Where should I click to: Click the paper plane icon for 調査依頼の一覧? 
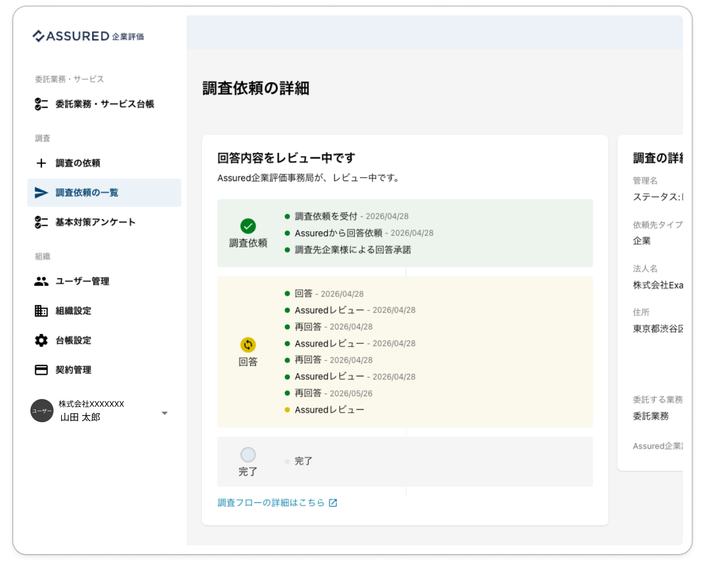(x=41, y=193)
